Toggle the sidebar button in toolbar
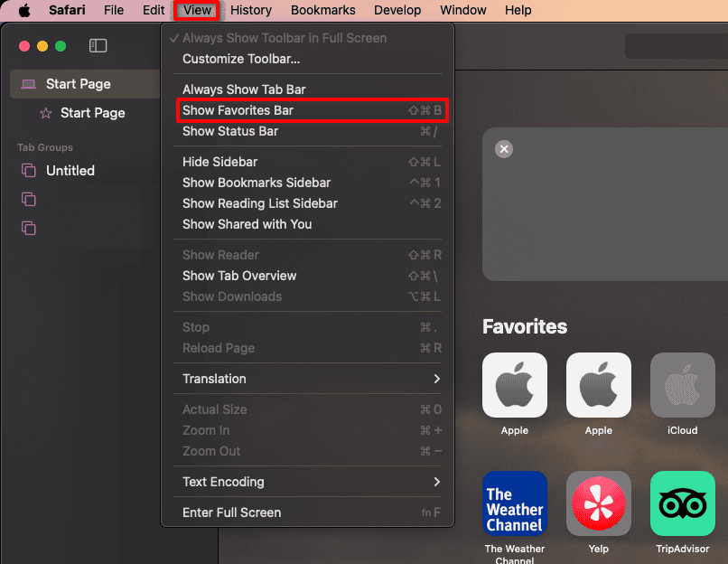This screenshot has width=728, height=564. pos(98,45)
